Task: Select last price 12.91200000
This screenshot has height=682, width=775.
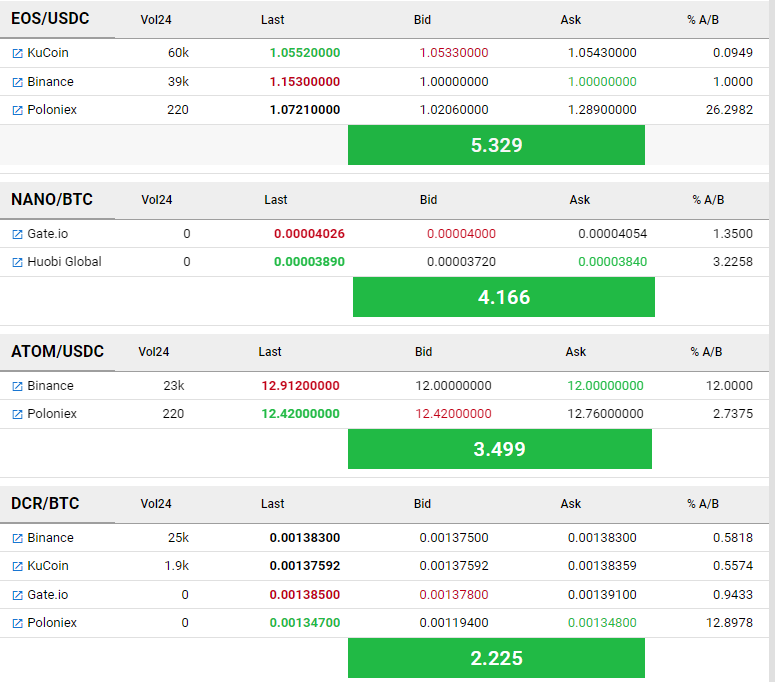Action: coord(301,385)
